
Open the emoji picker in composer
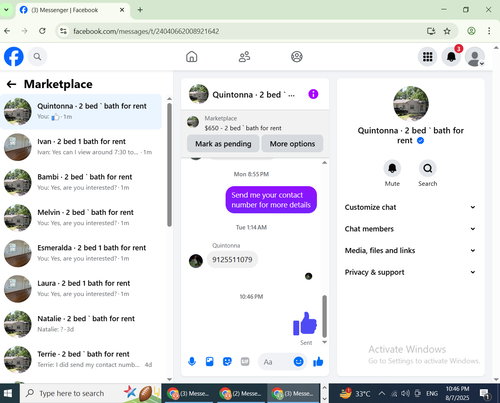(298, 362)
